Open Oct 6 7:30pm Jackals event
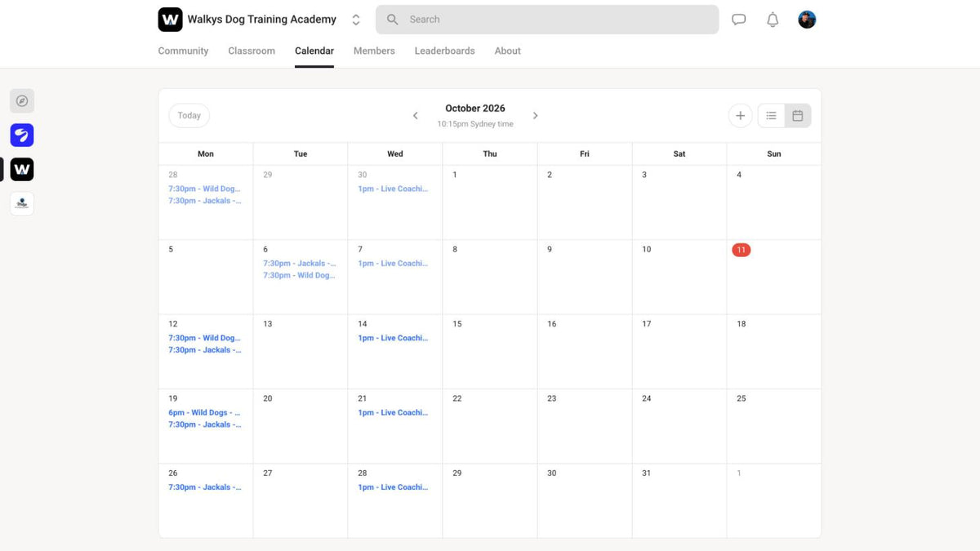Screen dimensions: 980x551 pos(300,264)
